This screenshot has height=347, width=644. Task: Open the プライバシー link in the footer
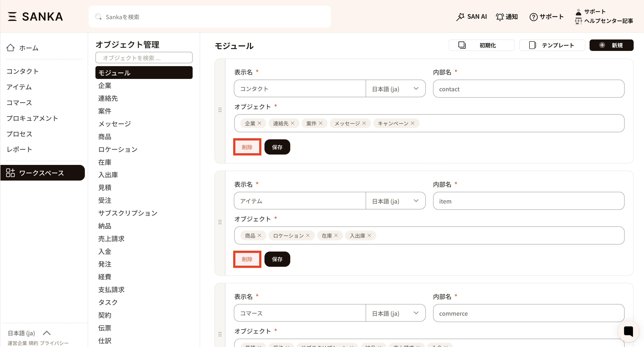click(54, 343)
